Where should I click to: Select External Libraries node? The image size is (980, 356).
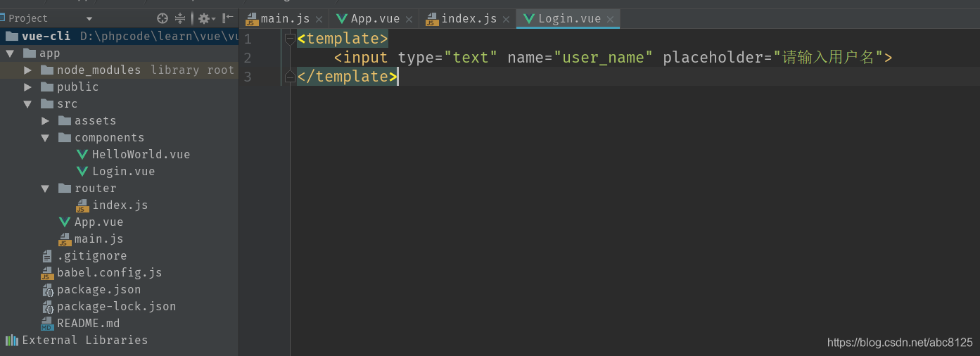click(x=84, y=340)
